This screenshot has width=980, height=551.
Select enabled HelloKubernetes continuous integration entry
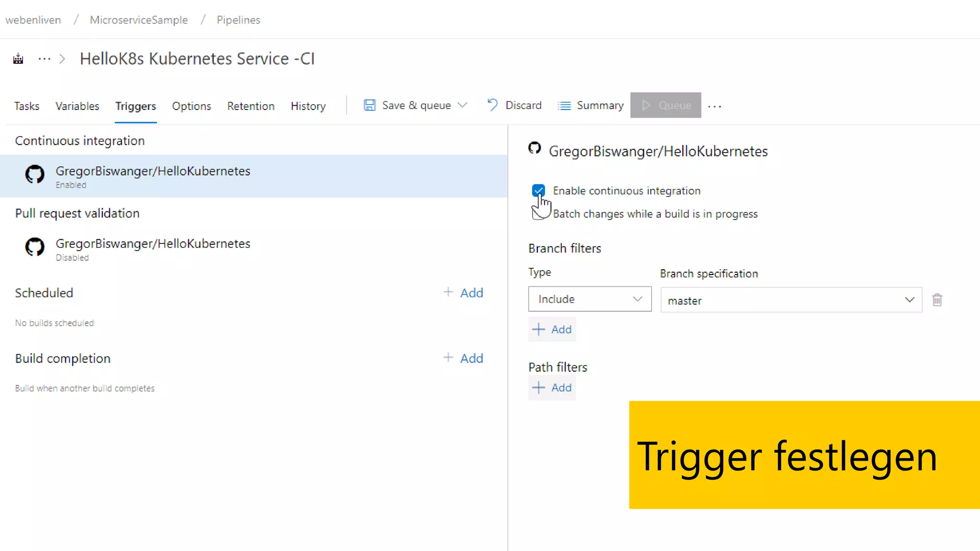pos(153,176)
